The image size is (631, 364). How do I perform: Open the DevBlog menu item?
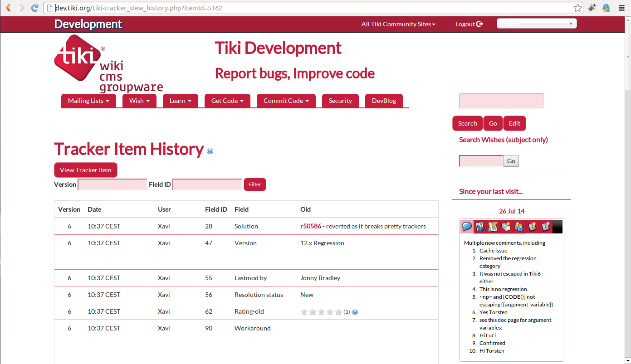coord(384,101)
